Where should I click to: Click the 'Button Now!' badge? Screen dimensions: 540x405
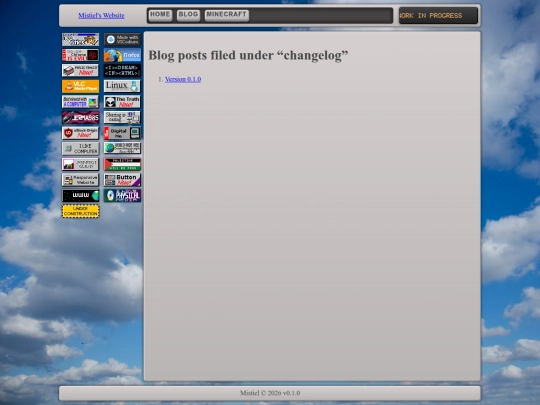pyautogui.click(x=122, y=180)
